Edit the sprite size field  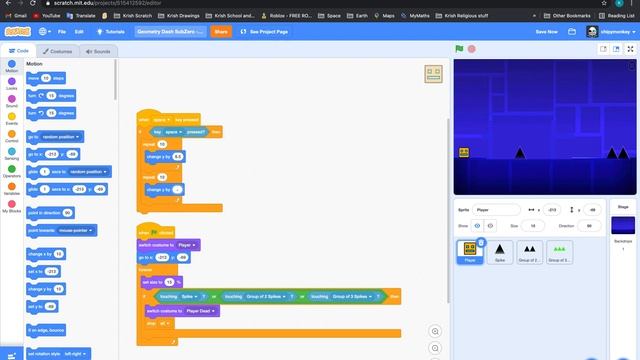click(x=533, y=226)
